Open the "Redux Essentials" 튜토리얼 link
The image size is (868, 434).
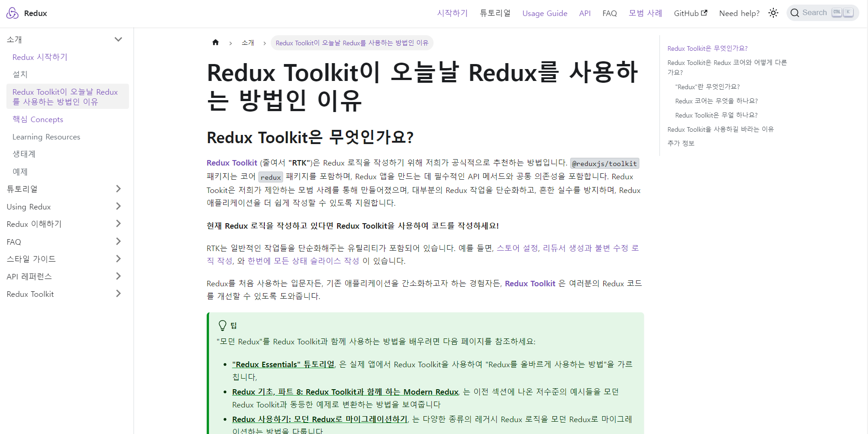283,364
